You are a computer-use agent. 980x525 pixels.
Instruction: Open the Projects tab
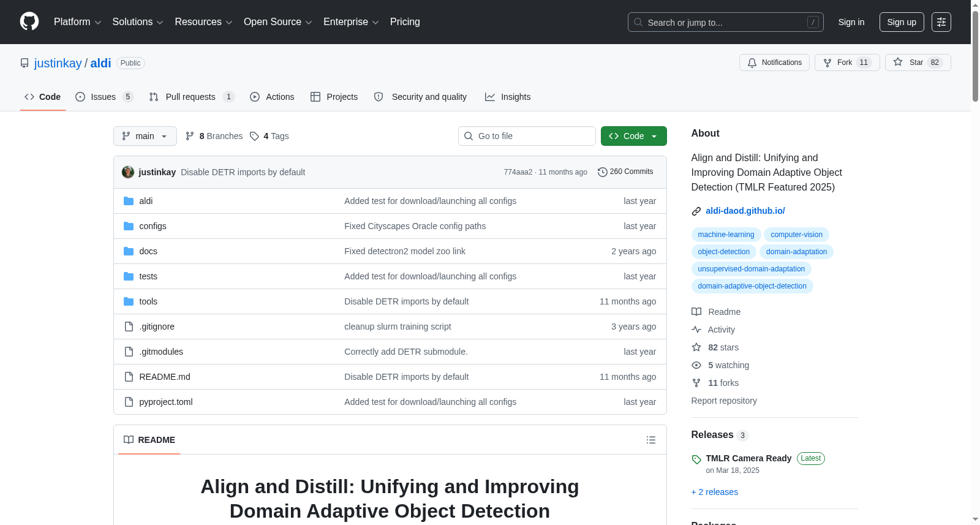tap(334, 97)
